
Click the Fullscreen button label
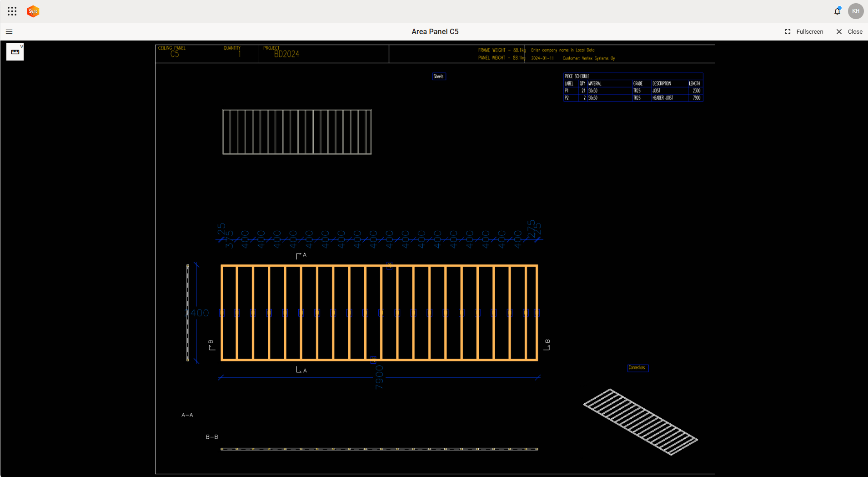pyautogui.click(x=810, y=31)
